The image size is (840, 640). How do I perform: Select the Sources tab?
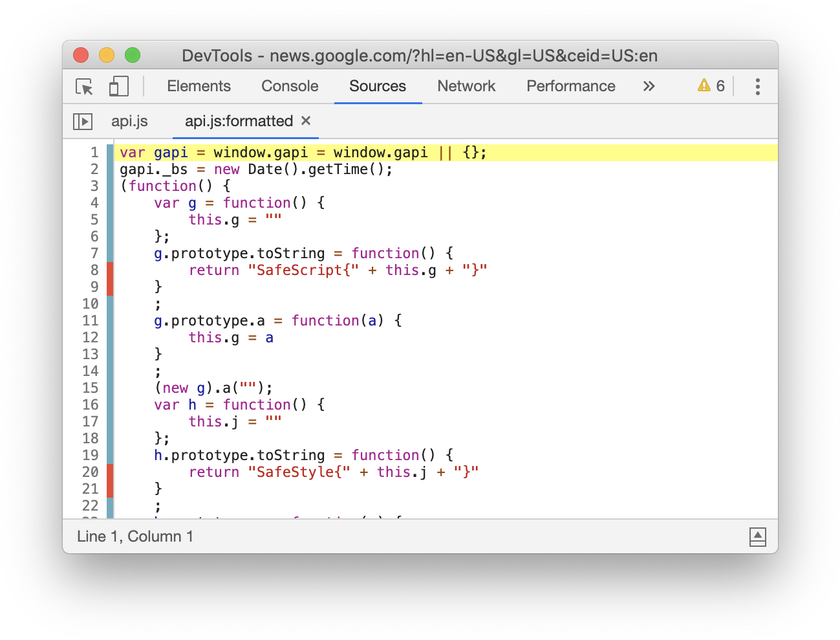[x=378, y=86]
